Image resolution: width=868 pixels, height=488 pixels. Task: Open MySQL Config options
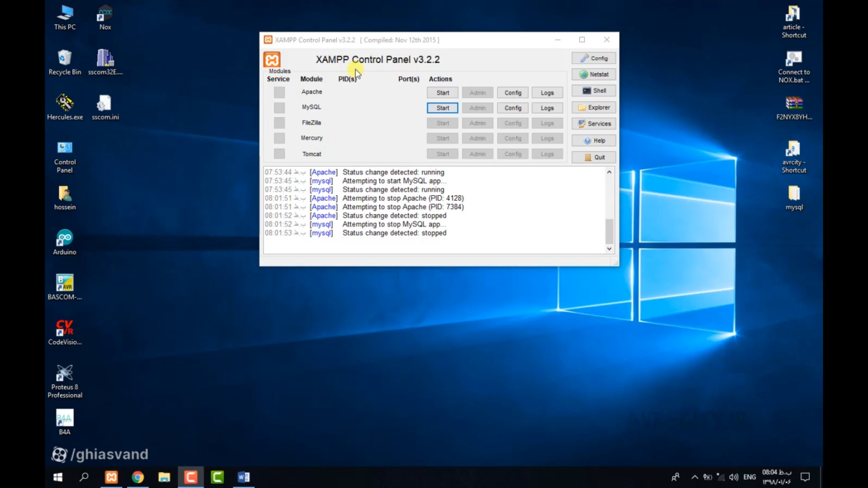pyautogui.click(x=513, y=108)
